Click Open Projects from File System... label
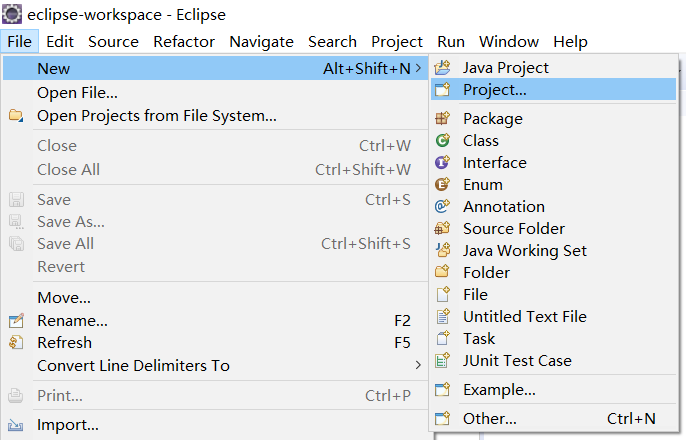The height and width of the screenshot is (440, 686). click(x=157, y=116)
